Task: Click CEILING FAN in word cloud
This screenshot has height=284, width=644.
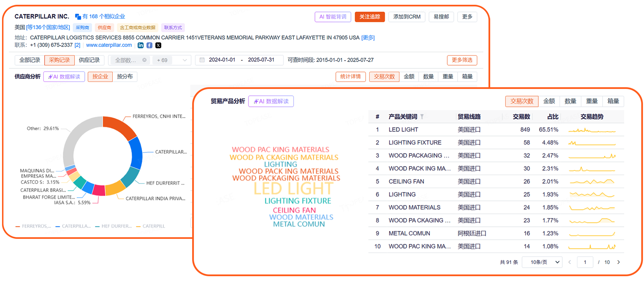Action: click(294, 210)
